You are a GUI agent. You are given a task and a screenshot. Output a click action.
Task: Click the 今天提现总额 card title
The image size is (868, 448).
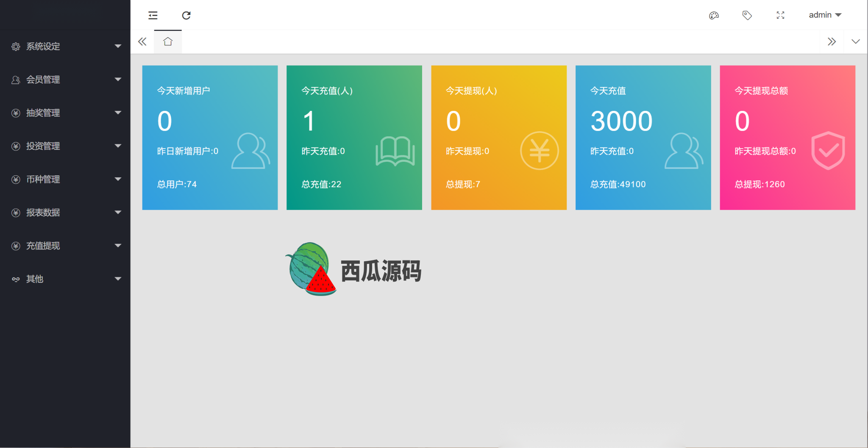tap(761, 91)
